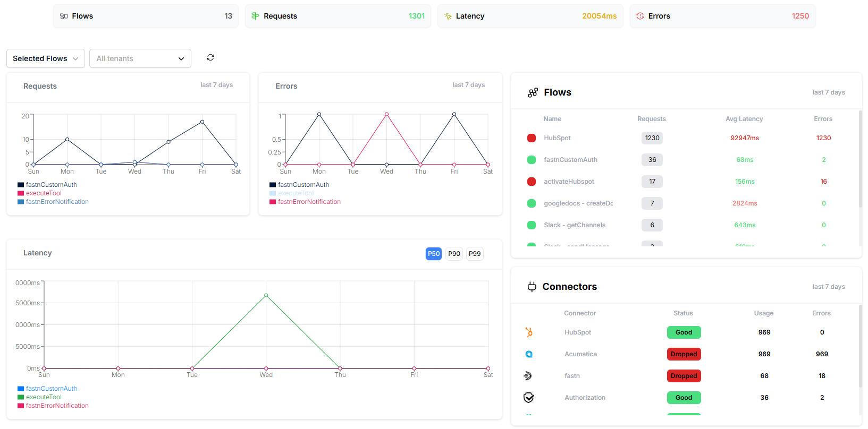Screen dimensions: 868x429
Task: Click the Flows table scrollbar
Action: pos(860,159)
